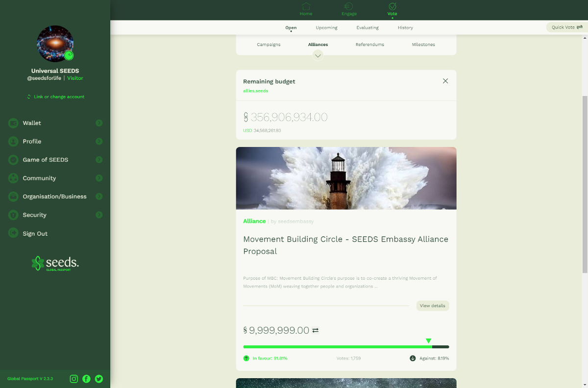
Task: Click the badge on the profile avatar
Action: (69, 55)
